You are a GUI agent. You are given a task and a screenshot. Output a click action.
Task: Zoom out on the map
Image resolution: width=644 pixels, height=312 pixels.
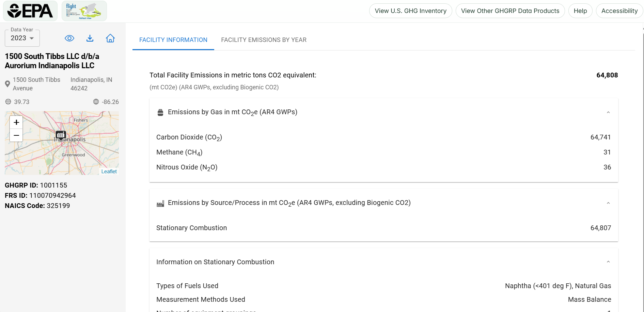point(16,135)
